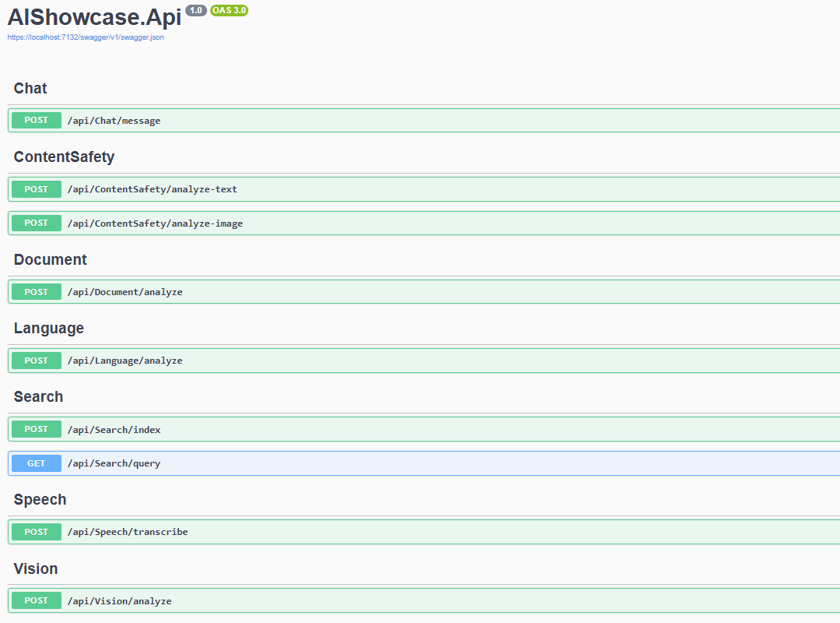Select the Search section heading

tap(37, 396)
